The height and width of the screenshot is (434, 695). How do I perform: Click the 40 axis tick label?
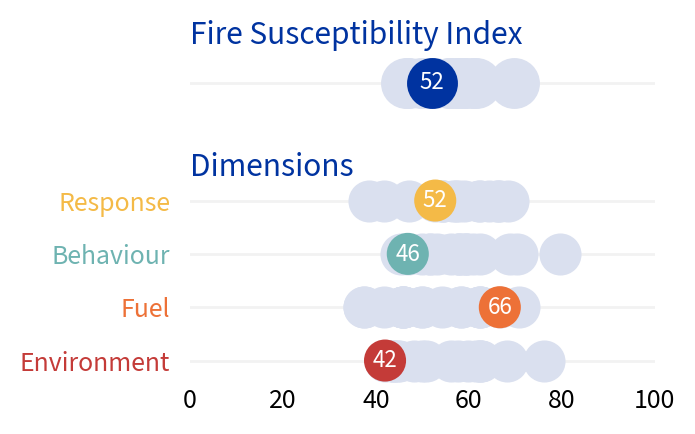click(376, 400)
